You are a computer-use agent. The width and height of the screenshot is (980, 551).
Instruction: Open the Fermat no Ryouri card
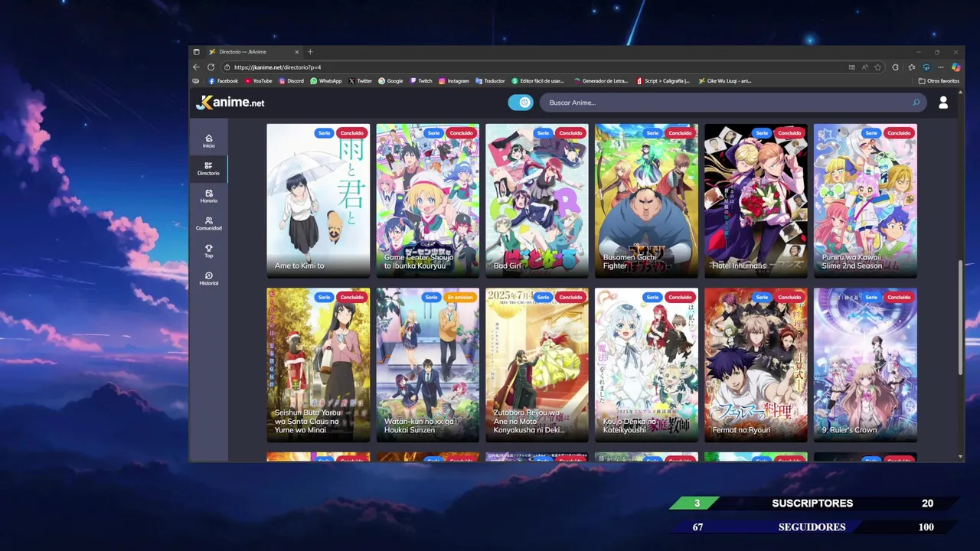756,365
